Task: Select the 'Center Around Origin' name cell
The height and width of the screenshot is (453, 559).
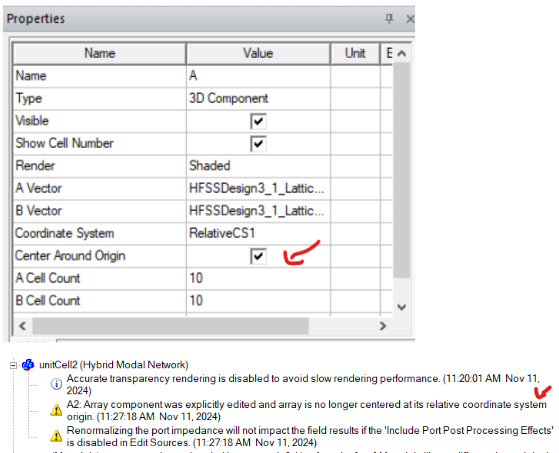Action: point(99,256)
